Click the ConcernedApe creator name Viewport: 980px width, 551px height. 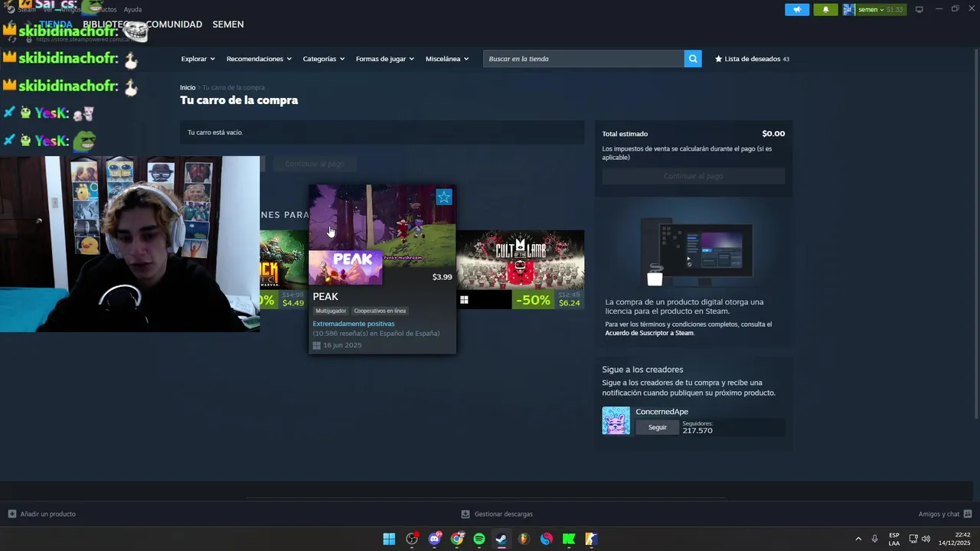click(x=661, y=412)
